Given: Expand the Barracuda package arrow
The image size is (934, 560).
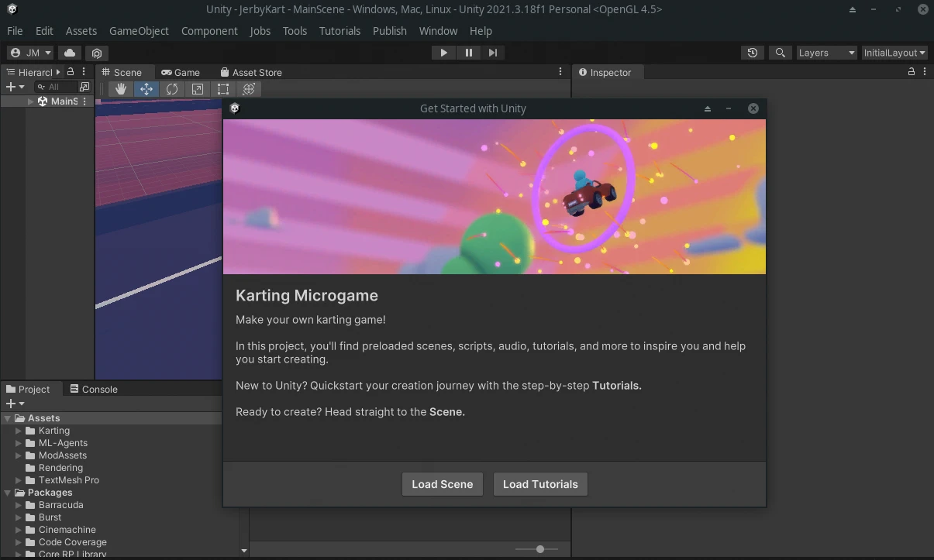Looking at the screenshot, I should pos(19,505).
